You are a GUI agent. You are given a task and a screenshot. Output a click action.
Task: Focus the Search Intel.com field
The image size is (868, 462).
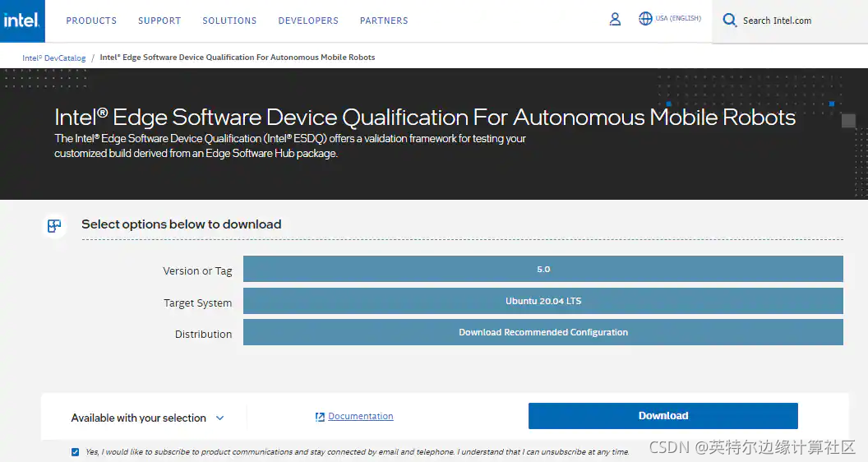(790, 21)
